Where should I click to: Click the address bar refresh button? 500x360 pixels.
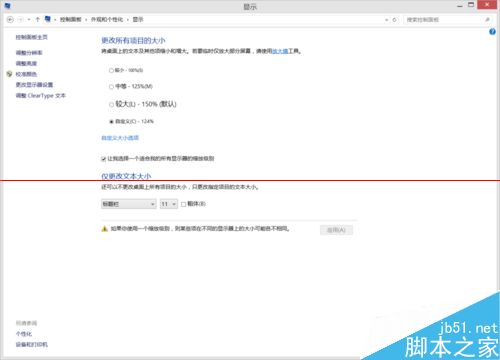394,20
